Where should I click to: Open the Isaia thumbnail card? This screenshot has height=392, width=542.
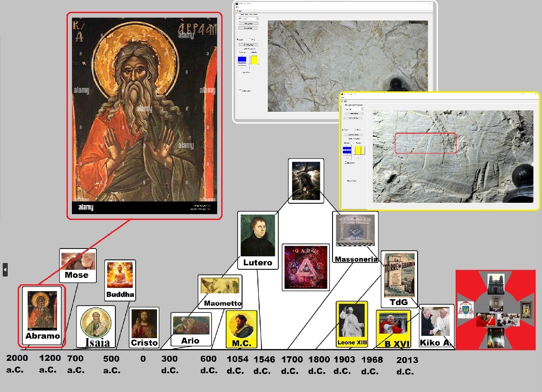(x=96, y=327)
